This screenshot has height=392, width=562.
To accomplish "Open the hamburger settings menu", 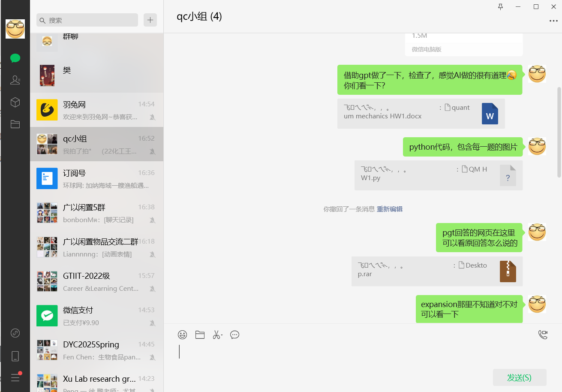I will point(15,377).
